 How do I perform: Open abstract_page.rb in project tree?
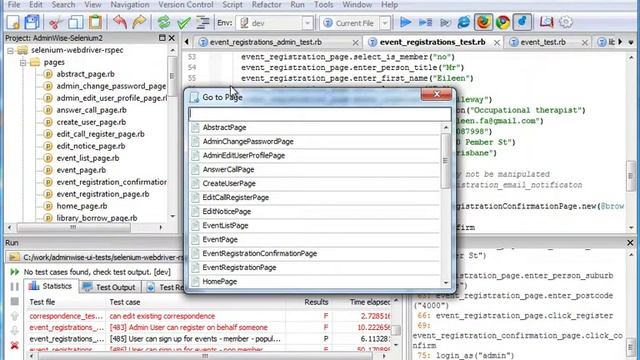click(85, 74)
